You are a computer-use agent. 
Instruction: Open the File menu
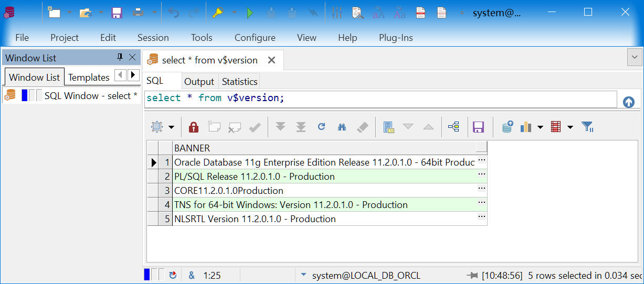point(22,38)
